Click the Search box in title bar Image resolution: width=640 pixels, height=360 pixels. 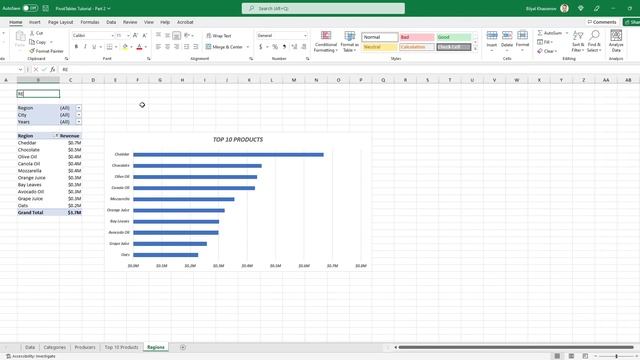[323, 8]
